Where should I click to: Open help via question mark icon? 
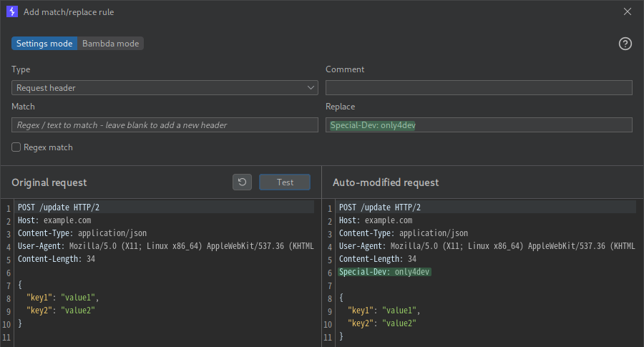tap(625, 44)
